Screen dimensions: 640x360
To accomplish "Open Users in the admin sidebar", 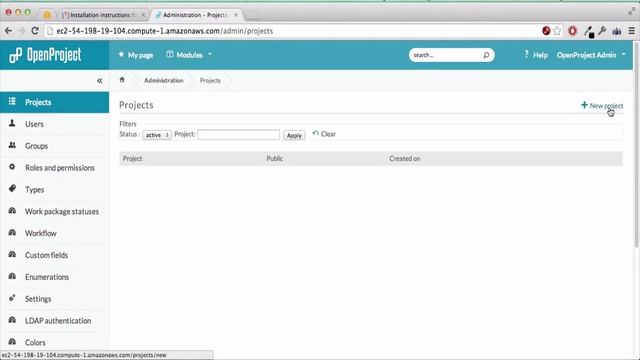I will [x=34, y=124].
